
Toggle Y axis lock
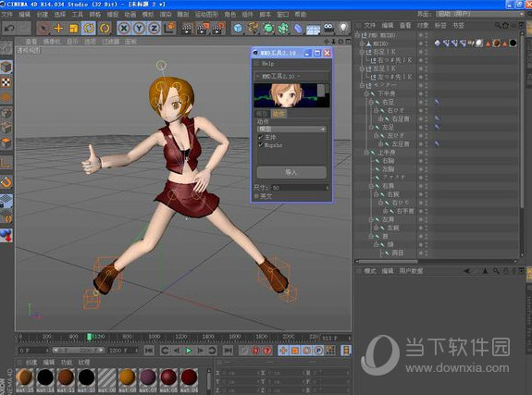(139, 28)
